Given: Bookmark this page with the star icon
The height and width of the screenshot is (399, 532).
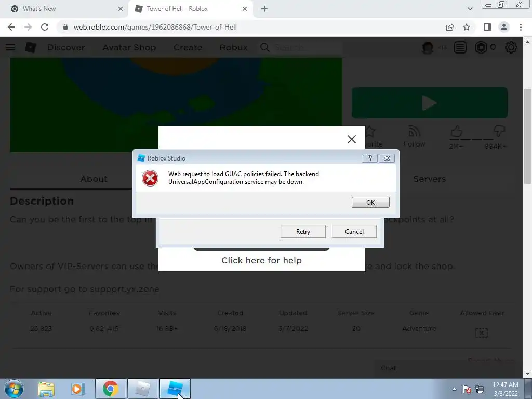Looking at the screenshot, I should click(467, 27).
